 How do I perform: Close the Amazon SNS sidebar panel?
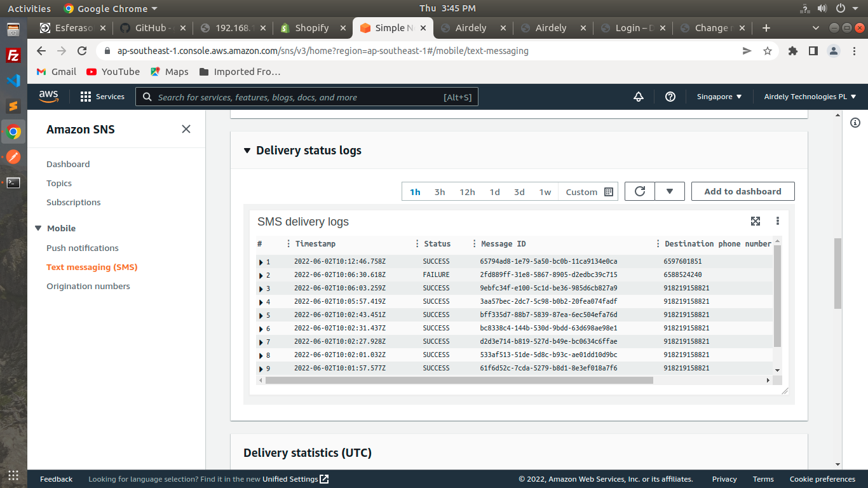pyautogui.click(x=186, y=129)
